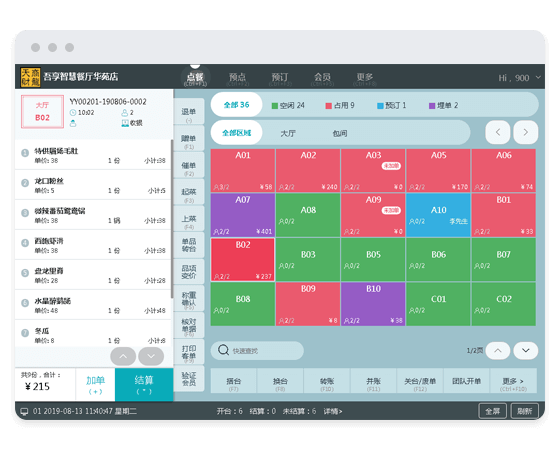
Task: Click the guest count person icon
Action: pyautogui.click(x=125, y=112)
